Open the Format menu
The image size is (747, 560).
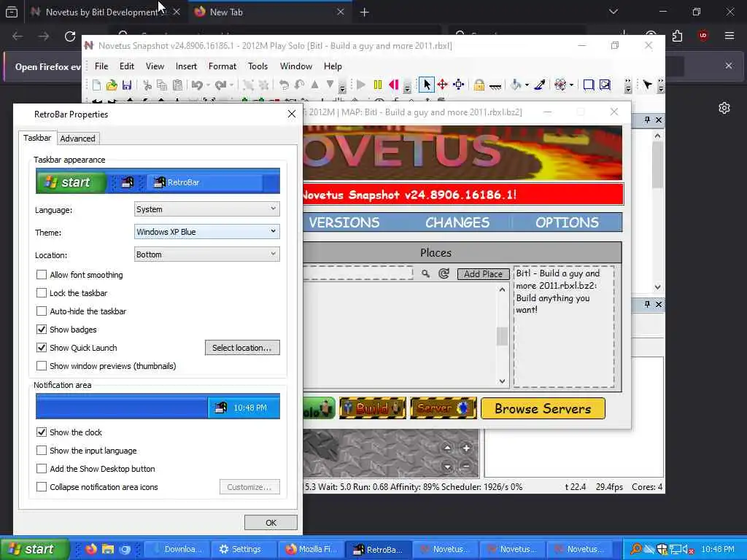222,66
